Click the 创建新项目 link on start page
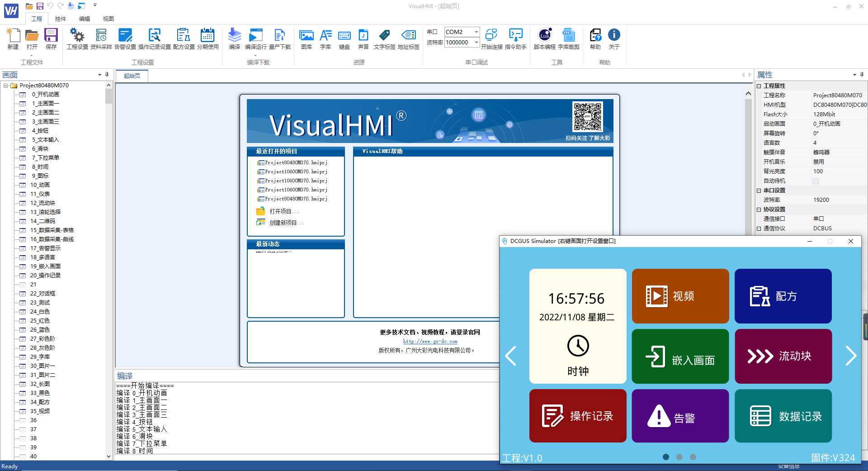Viewport: 868px width, 471px height. (287, 223)
